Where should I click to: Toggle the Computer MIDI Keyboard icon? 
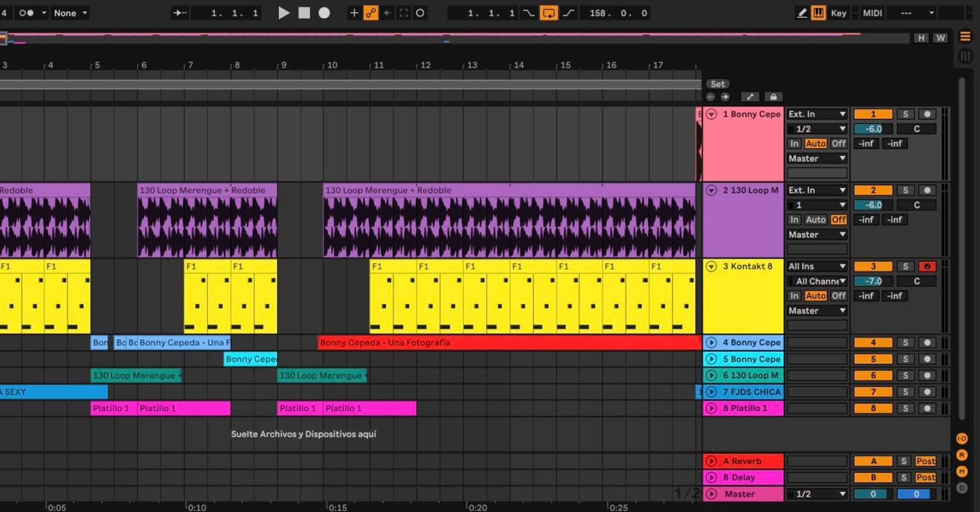[x=818, y=13]
